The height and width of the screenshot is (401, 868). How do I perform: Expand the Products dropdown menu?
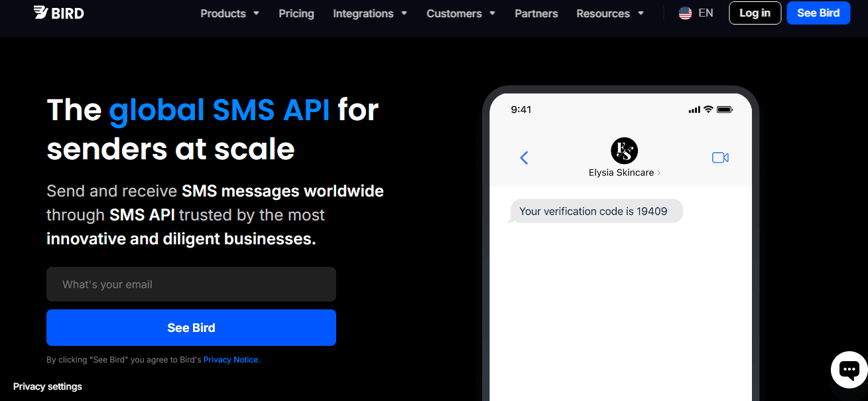coord(229,13)
